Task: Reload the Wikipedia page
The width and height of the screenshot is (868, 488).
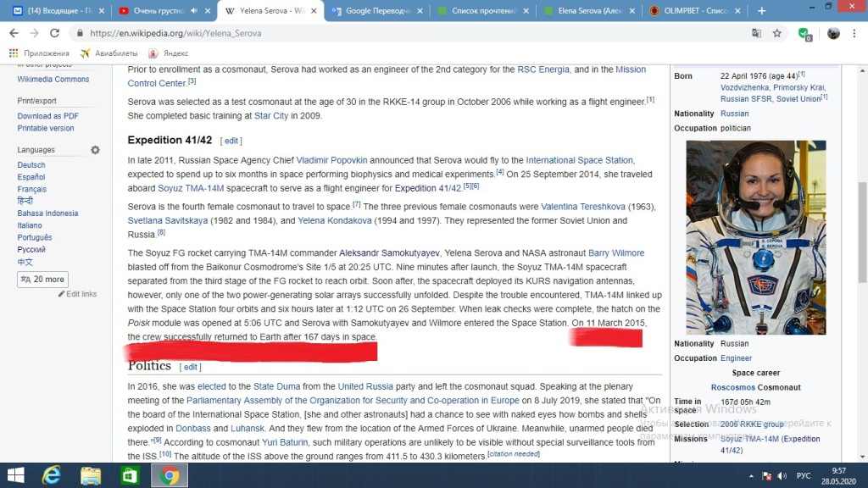Action: (x=54, y=33)
